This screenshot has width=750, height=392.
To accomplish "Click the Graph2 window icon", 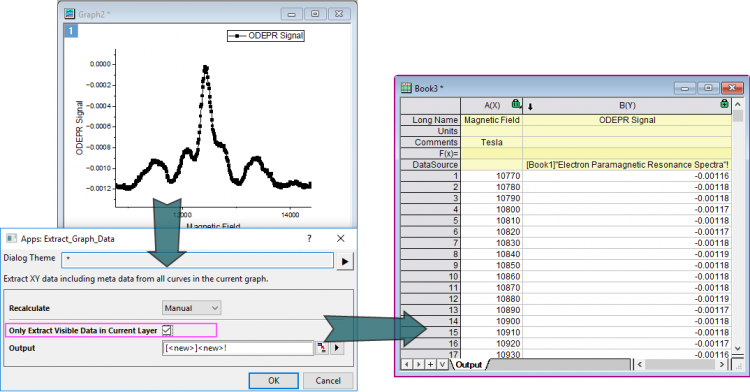I will pos(70,14).
